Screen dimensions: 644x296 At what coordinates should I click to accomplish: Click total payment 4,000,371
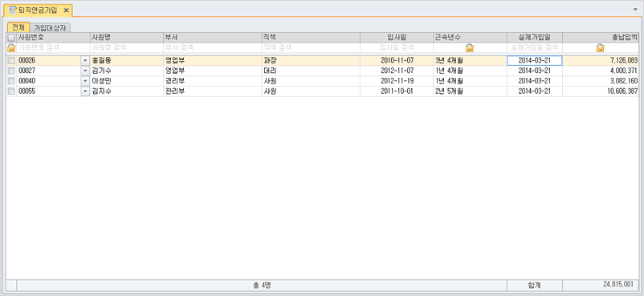[624, 71]
